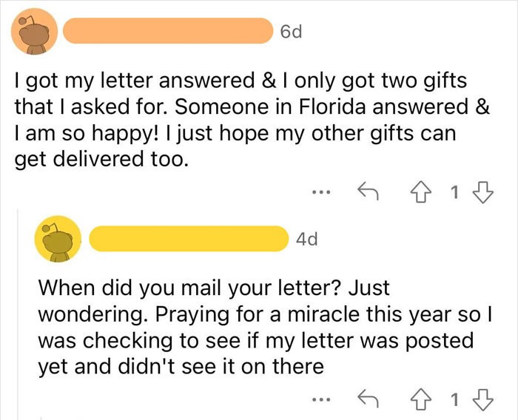The height and width of the screenshot is (420, 518).
Task: Select the vote count on the first comment
Action: (455, 192)
